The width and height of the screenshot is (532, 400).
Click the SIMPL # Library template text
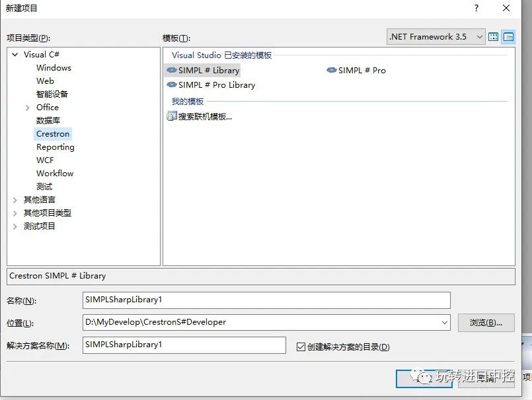click(x=209, y=71)
